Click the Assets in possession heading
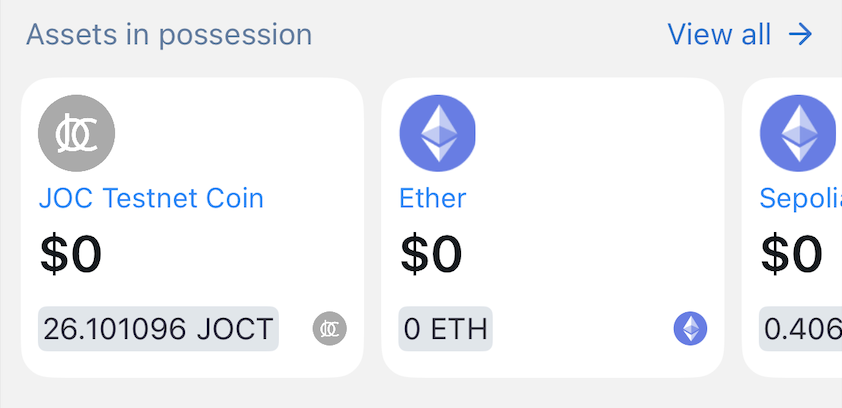 point(169,35)
